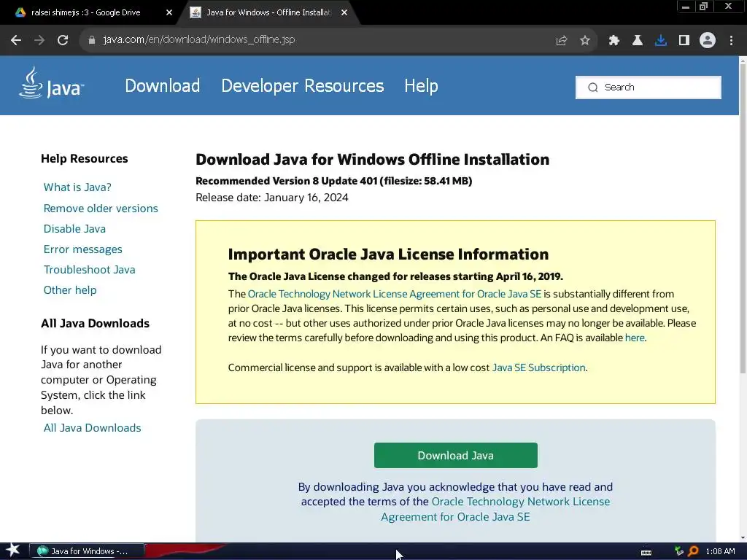Viewport: 747px width, 560px height.
Task: View site security lock info
Action: click(x=92, y=40)
